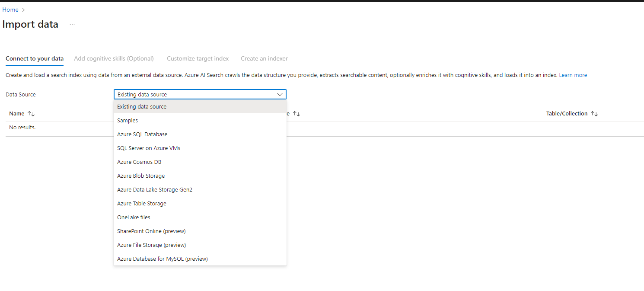
Task: Open the Learn more link
Action: (573, 75)
